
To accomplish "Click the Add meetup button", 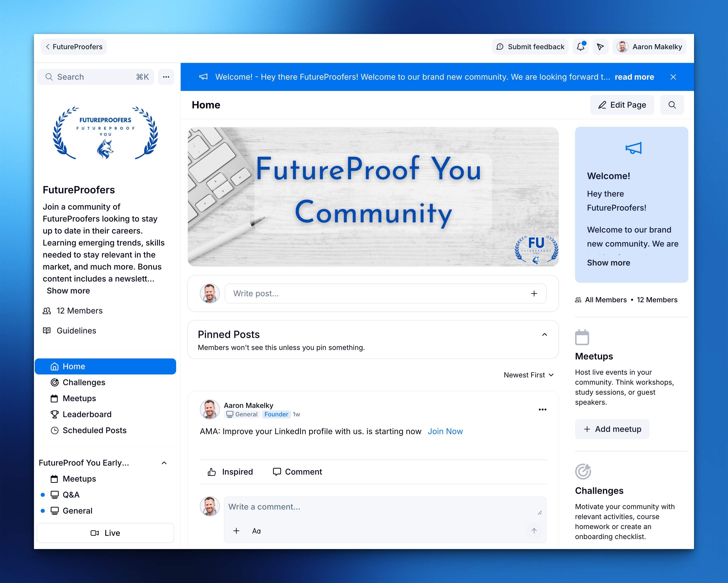I will pyautogui.click(x=612, y=429).
